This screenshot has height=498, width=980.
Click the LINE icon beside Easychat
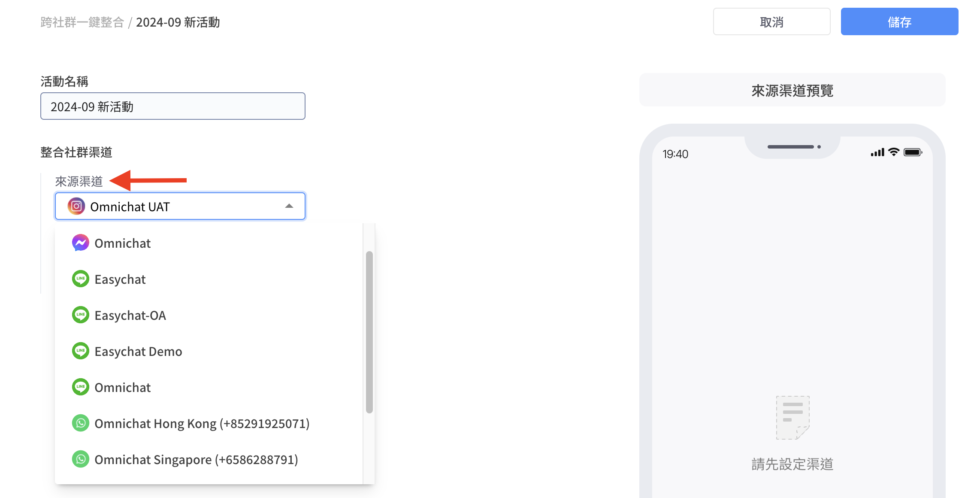tap(80, 279)
